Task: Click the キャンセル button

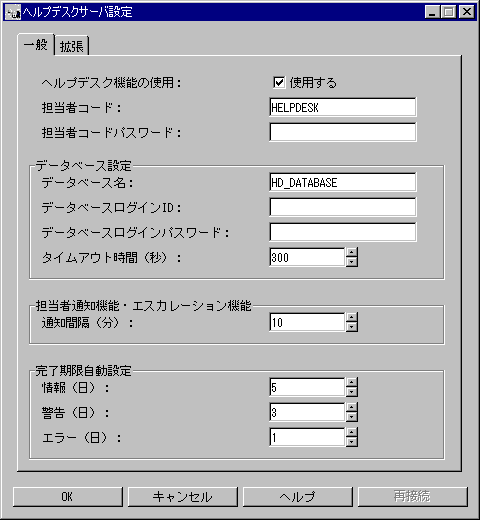Action: tap(183, 497)
